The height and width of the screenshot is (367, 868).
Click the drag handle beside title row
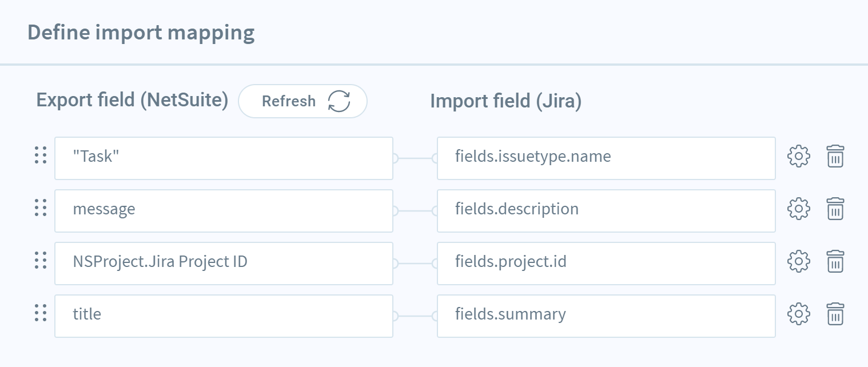pos(40,313)
